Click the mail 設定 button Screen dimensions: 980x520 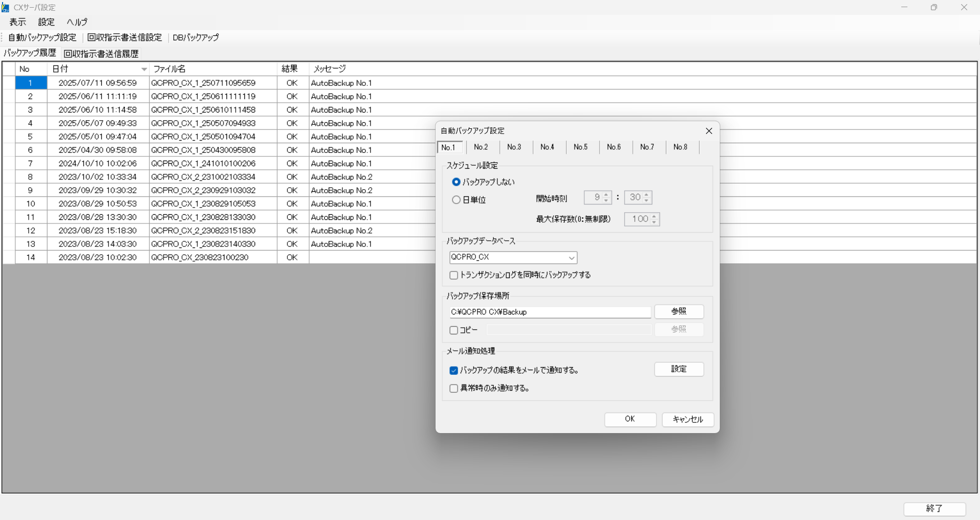point(679,369)
